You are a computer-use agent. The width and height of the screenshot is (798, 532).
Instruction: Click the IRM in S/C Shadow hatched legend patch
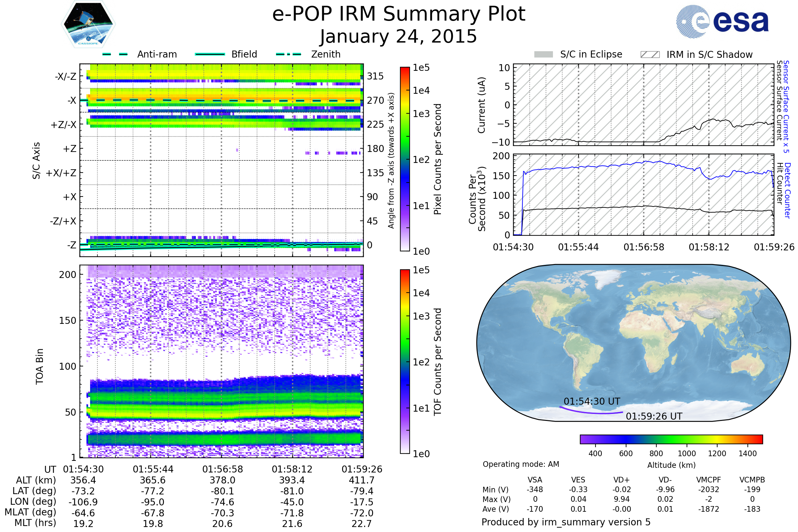coord(650,55)
